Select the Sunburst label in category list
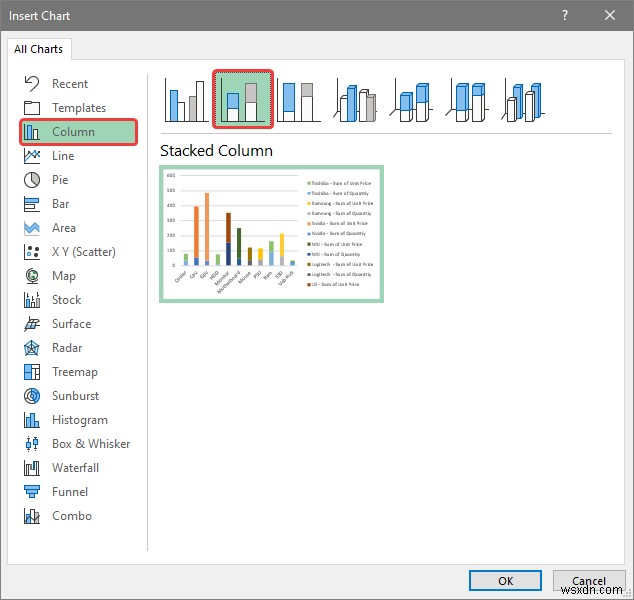This screenshot has width=634, height=600. click(x=75, y=396)
